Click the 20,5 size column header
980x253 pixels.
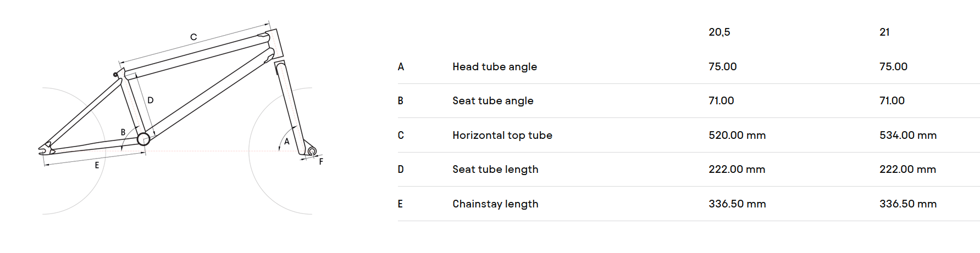click(x=719, y=32)
